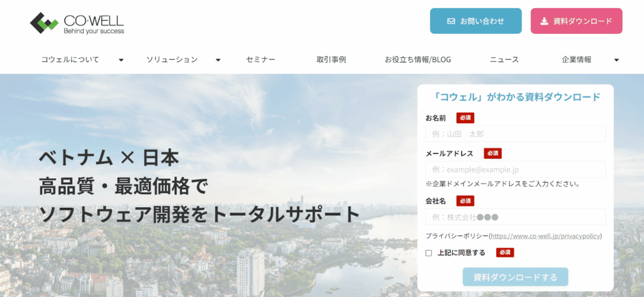The height and width of the screenshot is (297, 644).
Task: Expand the コウェルについて dropdown arrow
Action: [121, 60]
